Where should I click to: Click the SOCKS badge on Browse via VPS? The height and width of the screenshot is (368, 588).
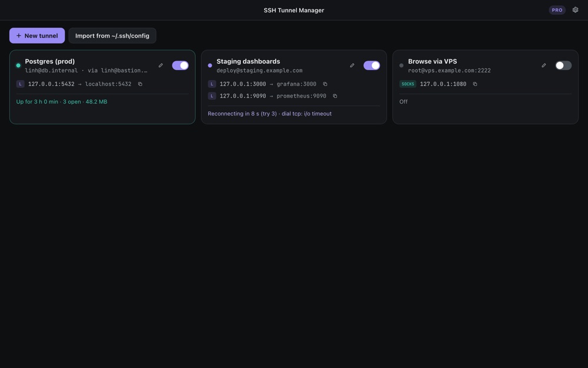(x=407, y=84)
